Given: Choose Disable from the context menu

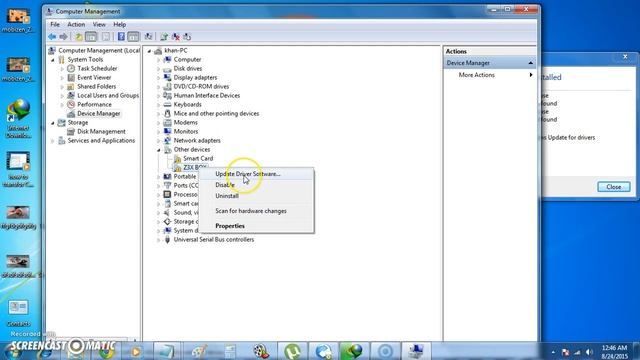Looking at the screenshot, I should pos(257,185).
